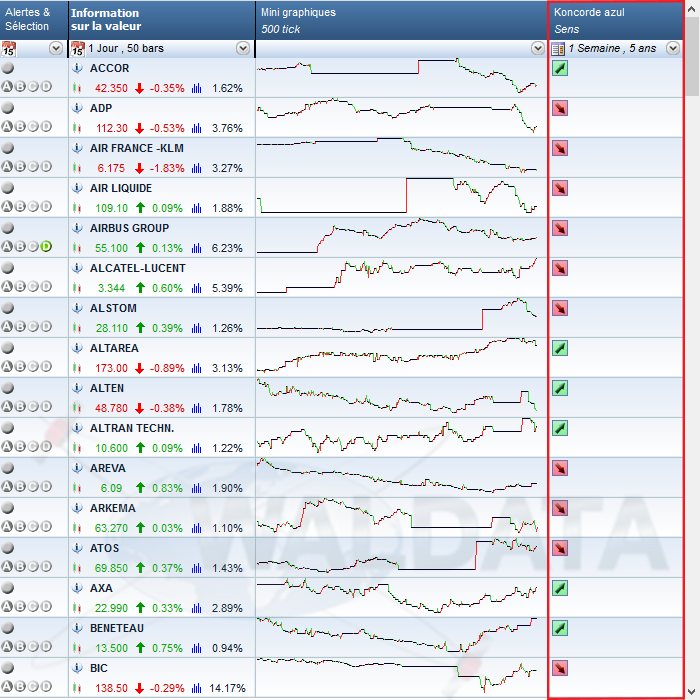Screen dimensions: 700x700
Task: Toggle the gray alert circle for ACCOR
Action: coord(8,68)
